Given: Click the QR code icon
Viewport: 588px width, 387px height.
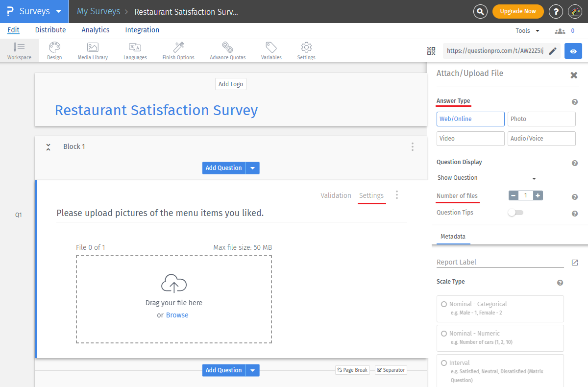Looking at the screenshot, I should 431,51.
